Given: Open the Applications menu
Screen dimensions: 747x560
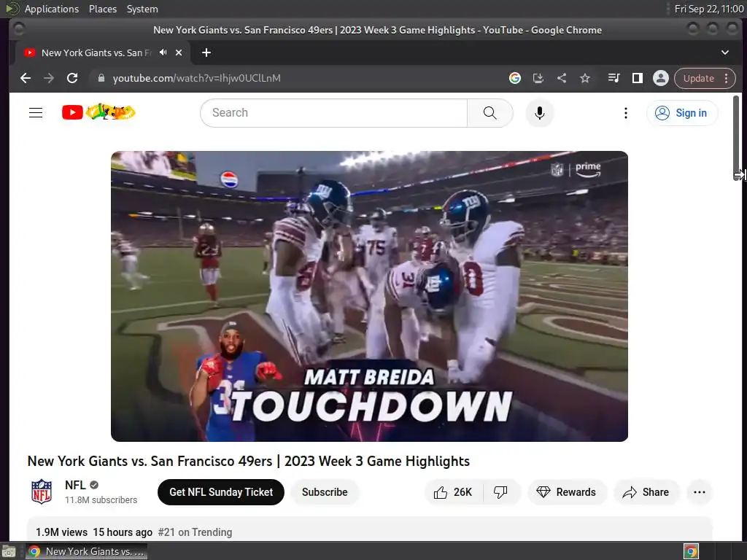Looking at the screenshot, I should pyautogui.click(x=52, y=9).
